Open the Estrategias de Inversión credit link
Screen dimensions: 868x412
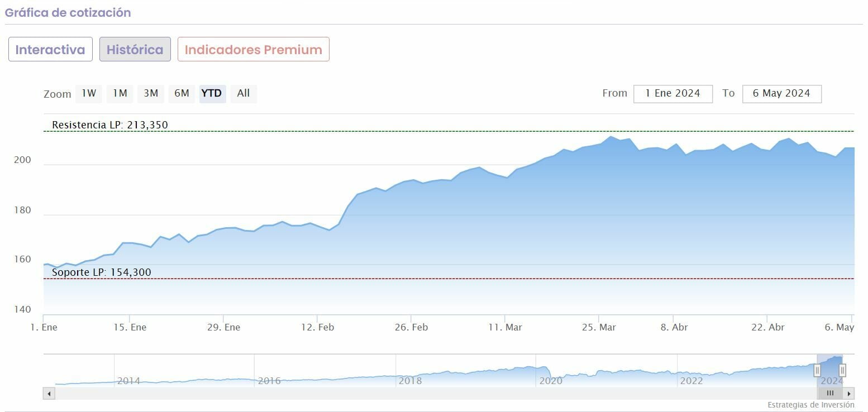810,405
